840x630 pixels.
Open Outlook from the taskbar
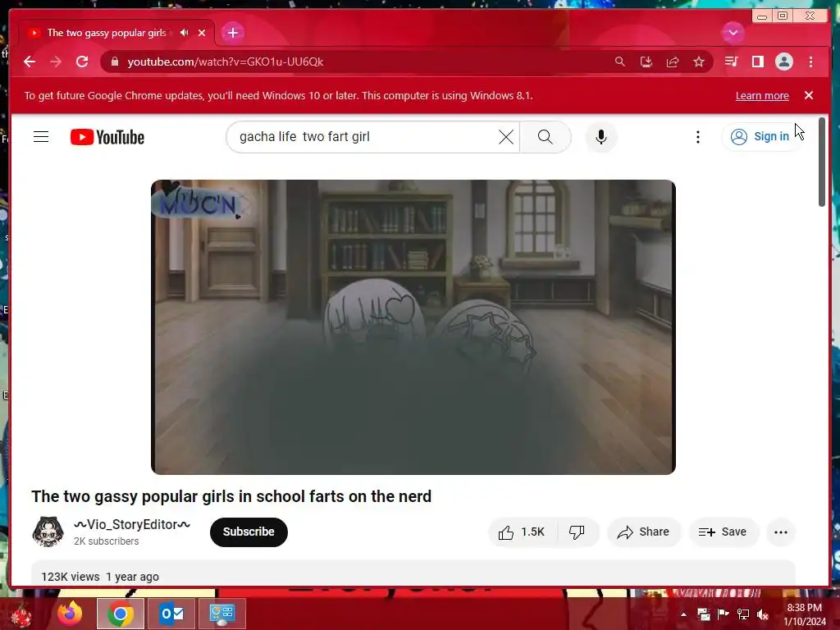click(x=171, y=614)
